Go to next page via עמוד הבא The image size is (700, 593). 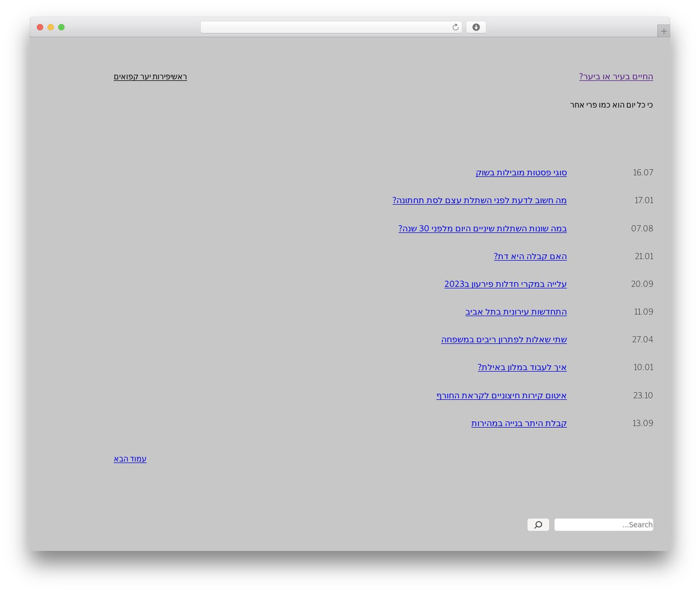click(x=130, y=459)
